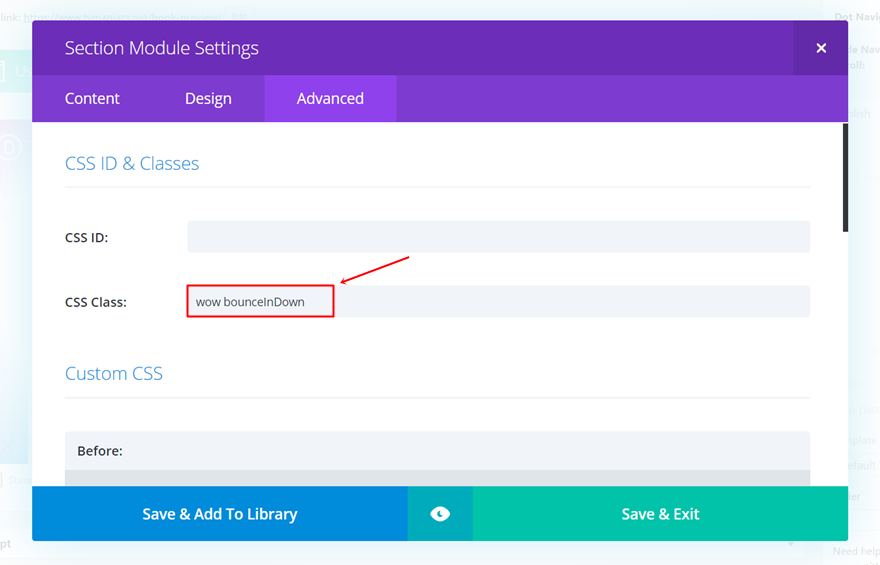The height and width of the screenshot is (565, 880).
Task: Click the modal's vertical scrollbar
Action: (x=845, y=178)
